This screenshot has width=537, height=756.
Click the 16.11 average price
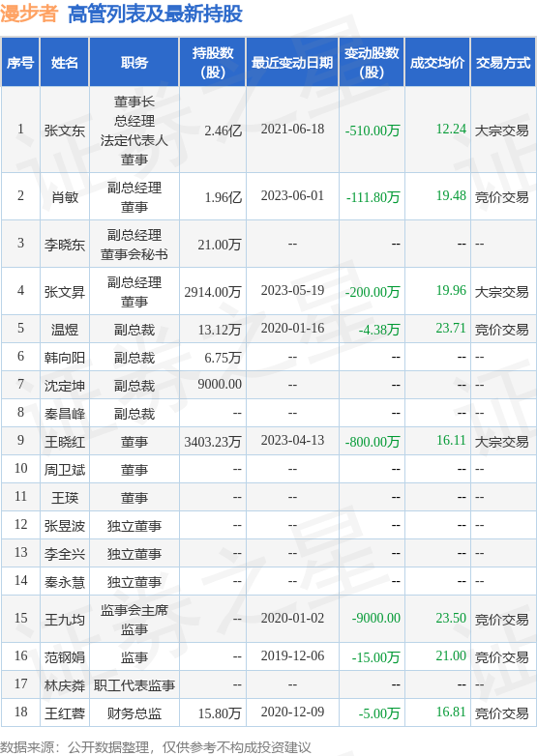click(451, 440)
